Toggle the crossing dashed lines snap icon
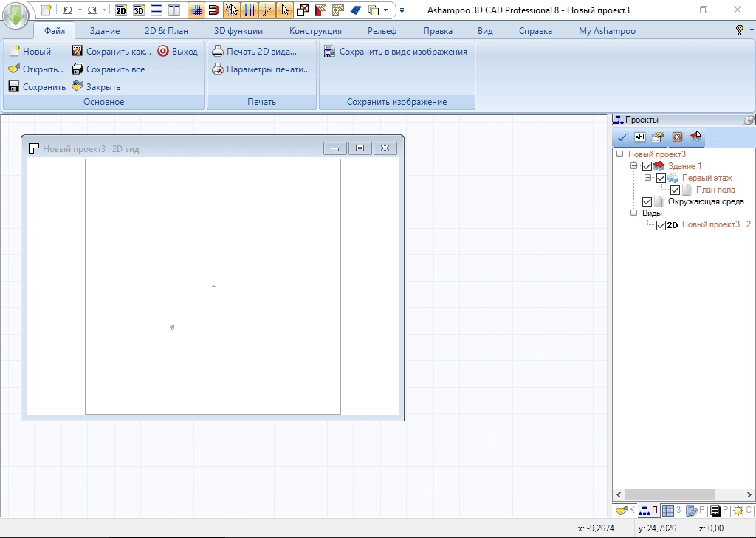Viewport: 756px width, 538px height. click(x=267, y=10)
